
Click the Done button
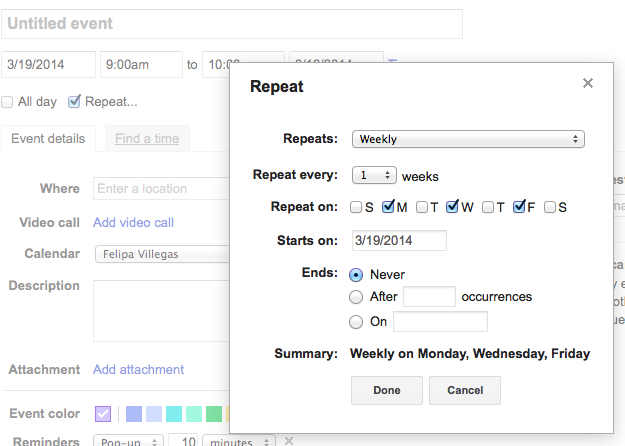pos(387,390)
